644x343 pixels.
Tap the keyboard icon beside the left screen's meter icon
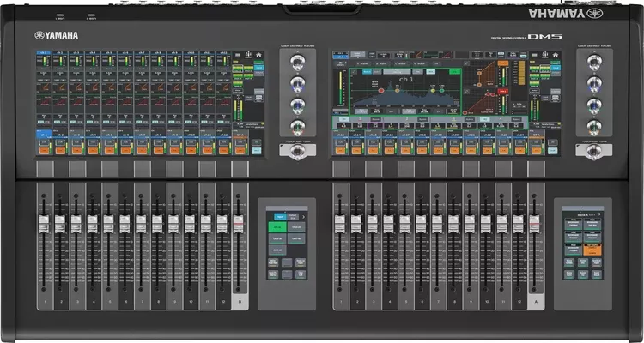(238, 55)
